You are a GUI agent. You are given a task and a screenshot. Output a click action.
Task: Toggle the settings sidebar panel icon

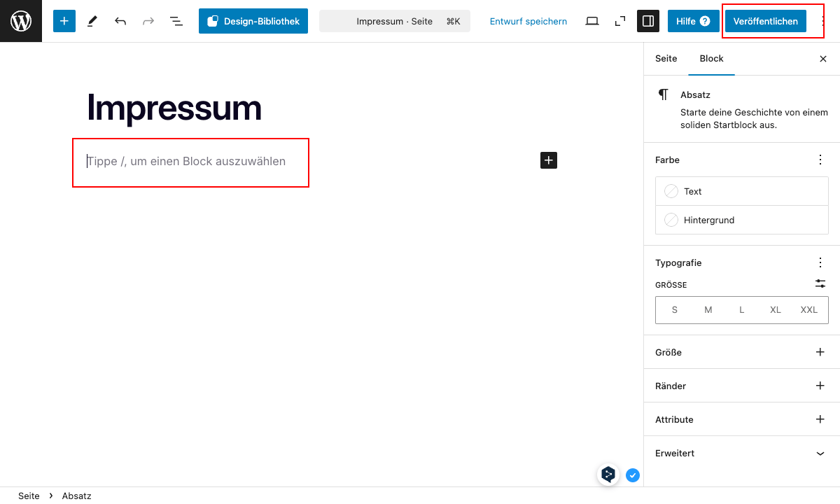[648, 21]
